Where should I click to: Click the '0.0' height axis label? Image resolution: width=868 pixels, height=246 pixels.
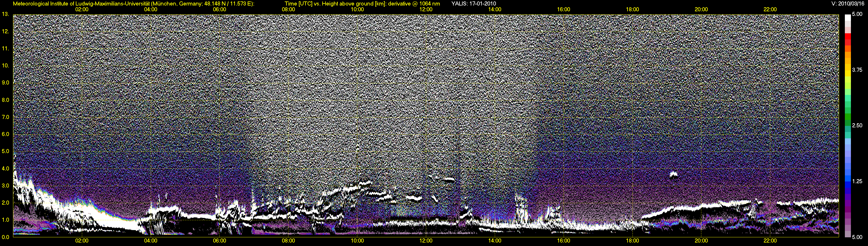point(5,237)
